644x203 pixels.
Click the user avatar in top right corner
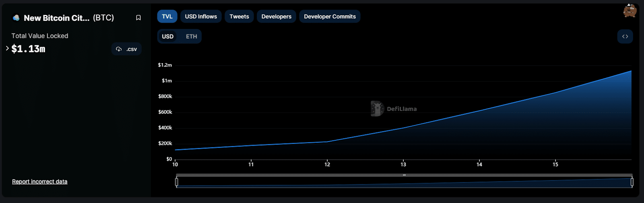point(630,11)
